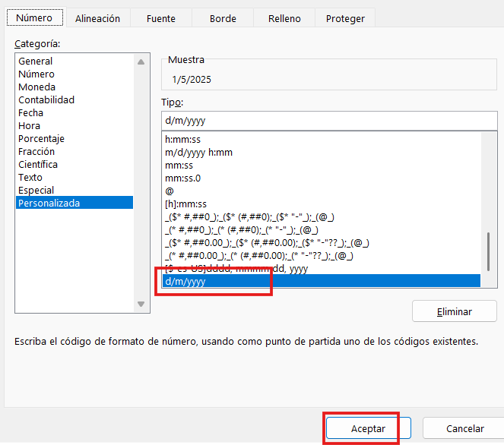
Task: Open the Proteger tab
Action: [x=345, y=18]
